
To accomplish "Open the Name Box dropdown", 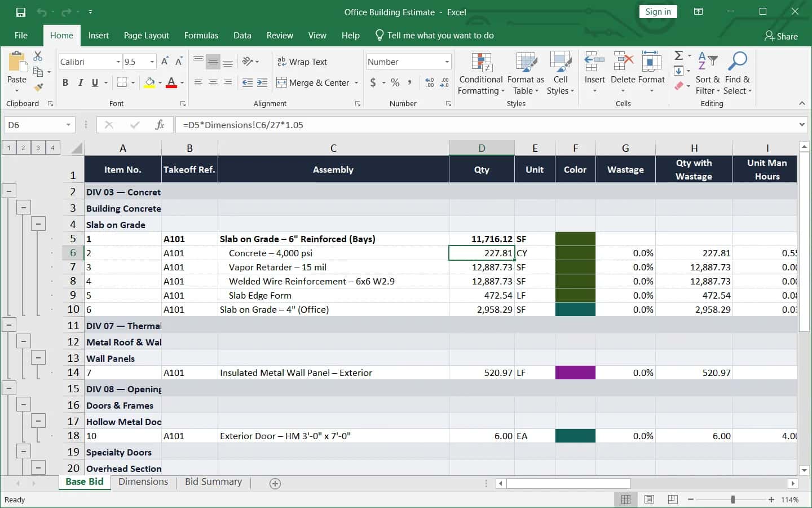I will click(x=68, y=125).
